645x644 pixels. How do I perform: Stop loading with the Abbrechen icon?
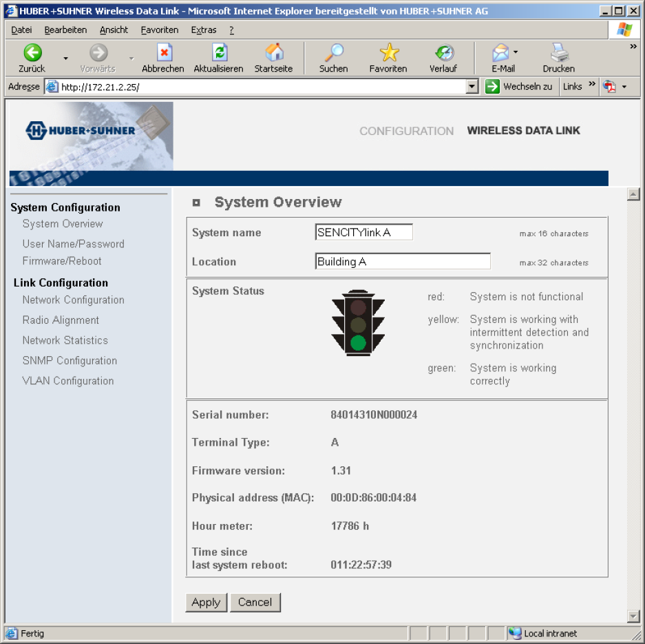[x=164, y=52]
